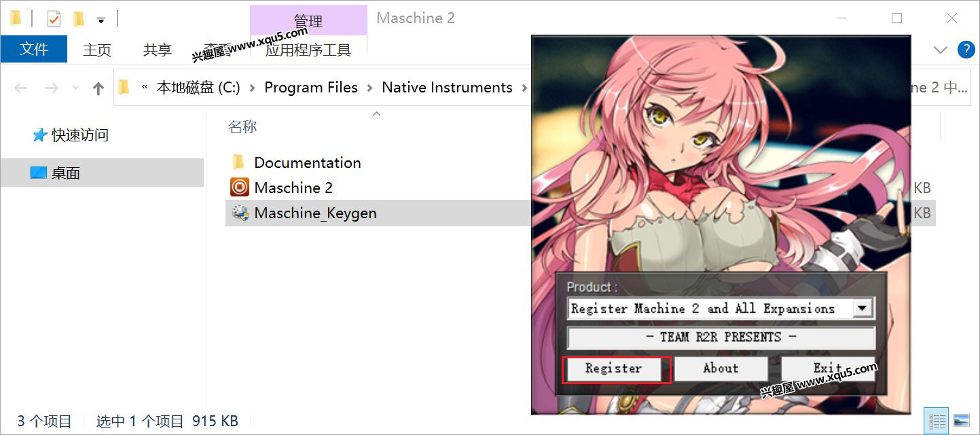Switch to large icons view
Image resolution: width=980 pixels, height=435 pixels.
pyautogui.click(x=961, y=421)
